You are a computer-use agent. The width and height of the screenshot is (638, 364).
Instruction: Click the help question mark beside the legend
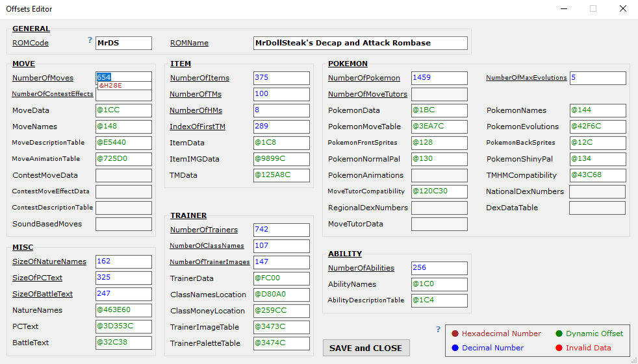tap(439, 330)
